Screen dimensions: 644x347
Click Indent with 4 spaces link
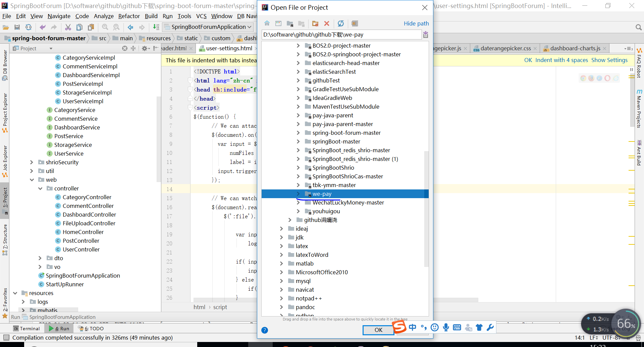point(561,60)
